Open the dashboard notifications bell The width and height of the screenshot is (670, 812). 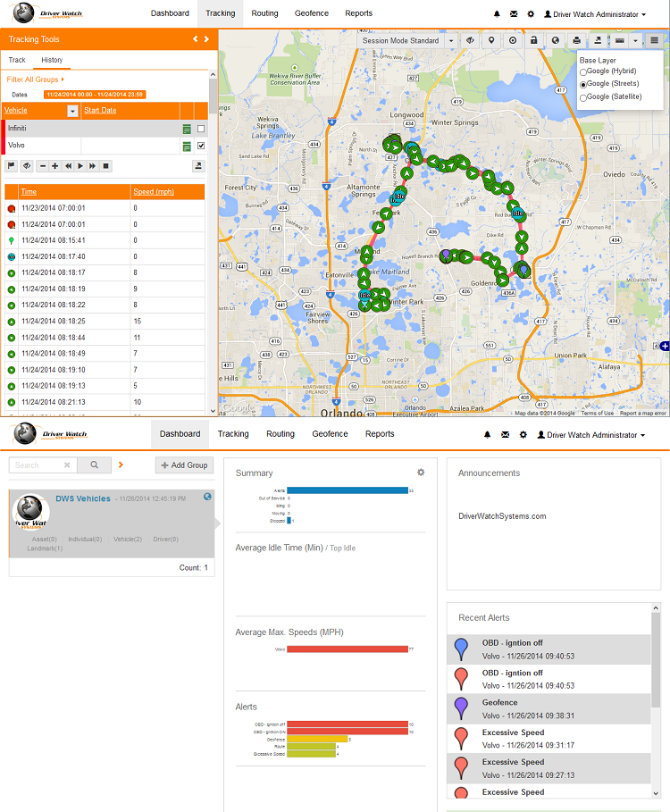pos(487,435)
